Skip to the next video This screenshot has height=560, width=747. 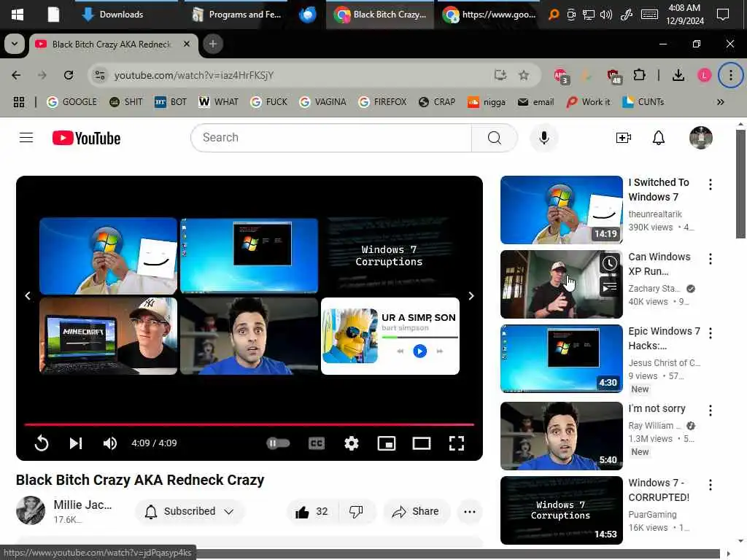pos(76,443)
